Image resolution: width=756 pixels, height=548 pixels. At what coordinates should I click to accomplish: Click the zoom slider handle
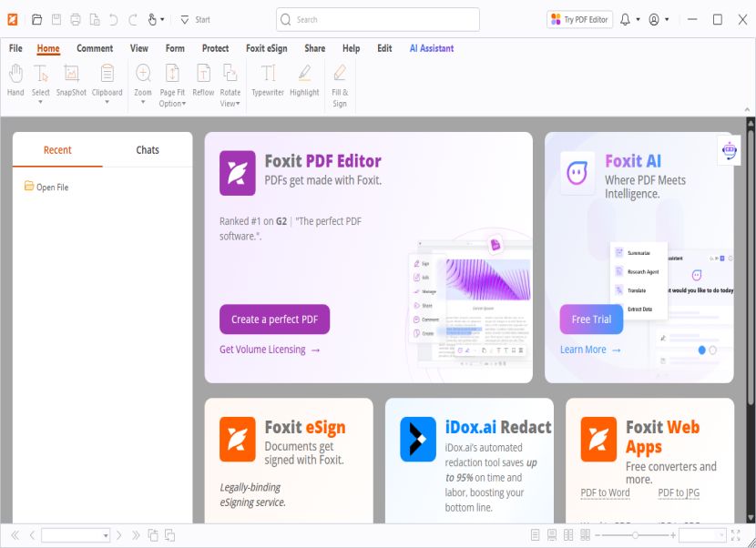(x=635, y=535)
